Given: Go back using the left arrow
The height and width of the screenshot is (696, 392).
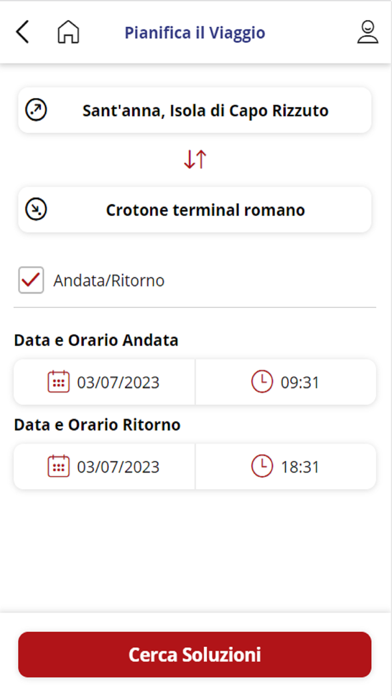Looking at the screenshot, I should pos(22,32).
